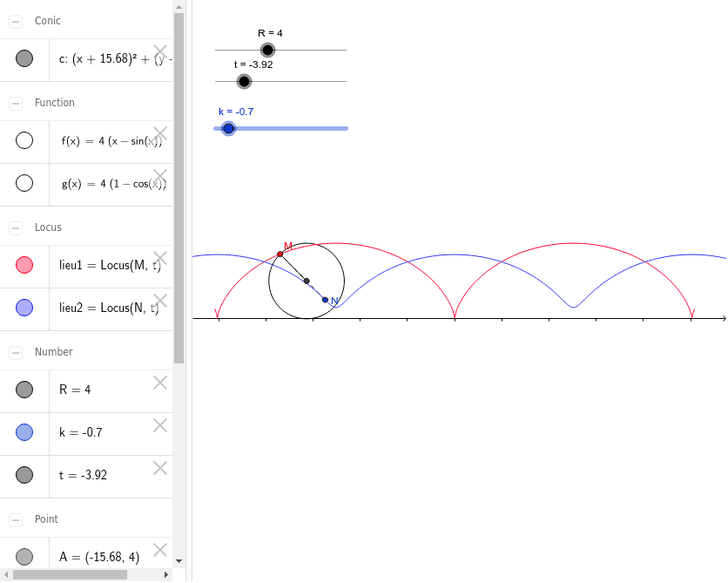Hide the blue locus lieu2
Viewport: 728px width, 583px height.
(x=24, y=308)
